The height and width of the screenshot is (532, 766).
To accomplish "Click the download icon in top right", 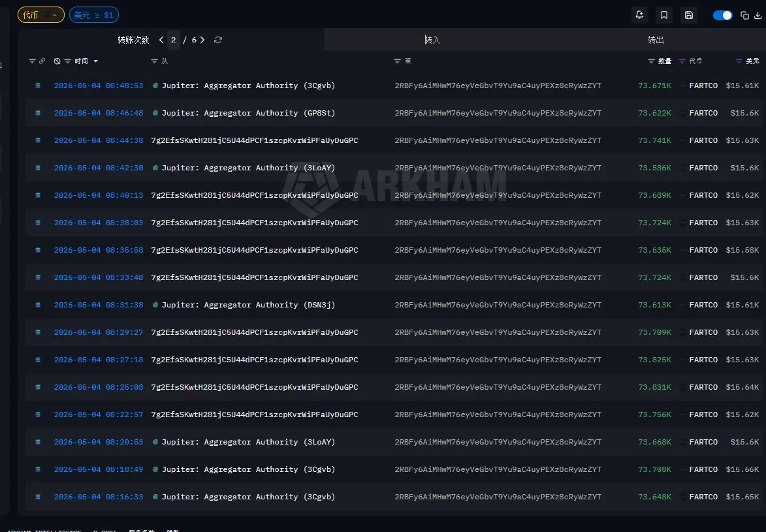I will click(758, 15).
